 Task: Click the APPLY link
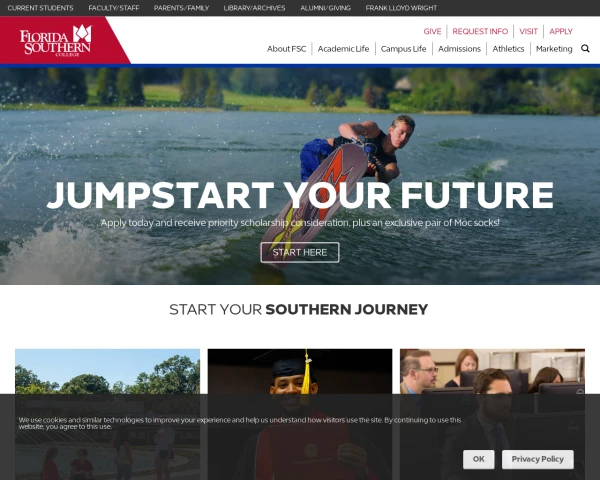click(x=561, y=31)
